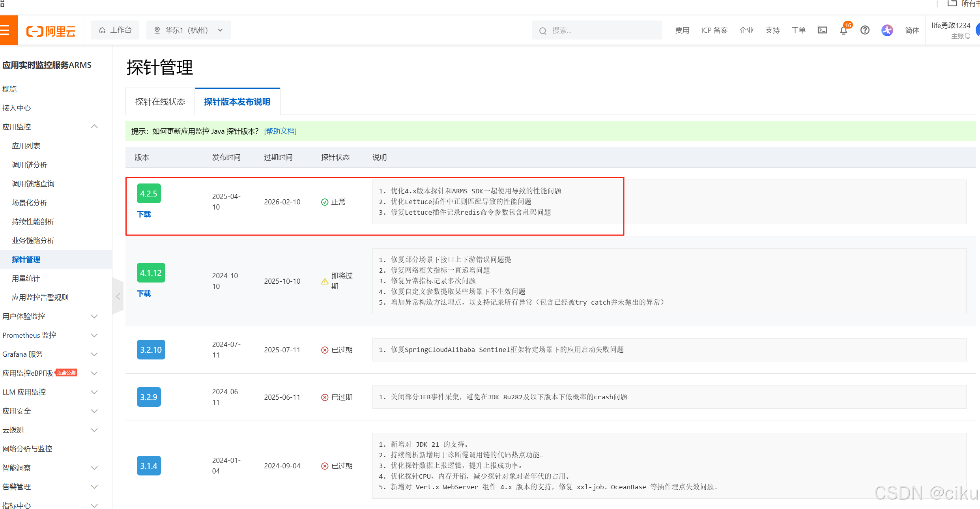The height and width of the screenshot is (509, 980).
Task: Open 调用链分析 in the sidebar
Action: [30, 165]
